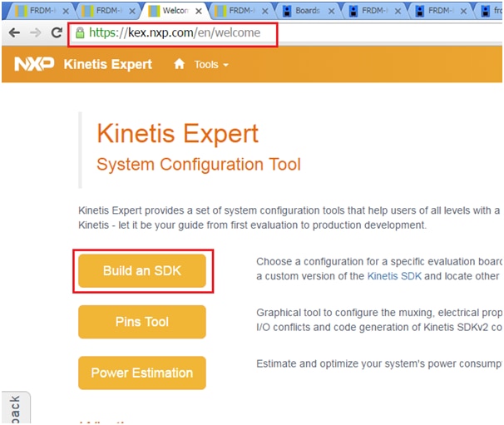
Task: Select the last FRDM tab on right
Action: [440, 11]
